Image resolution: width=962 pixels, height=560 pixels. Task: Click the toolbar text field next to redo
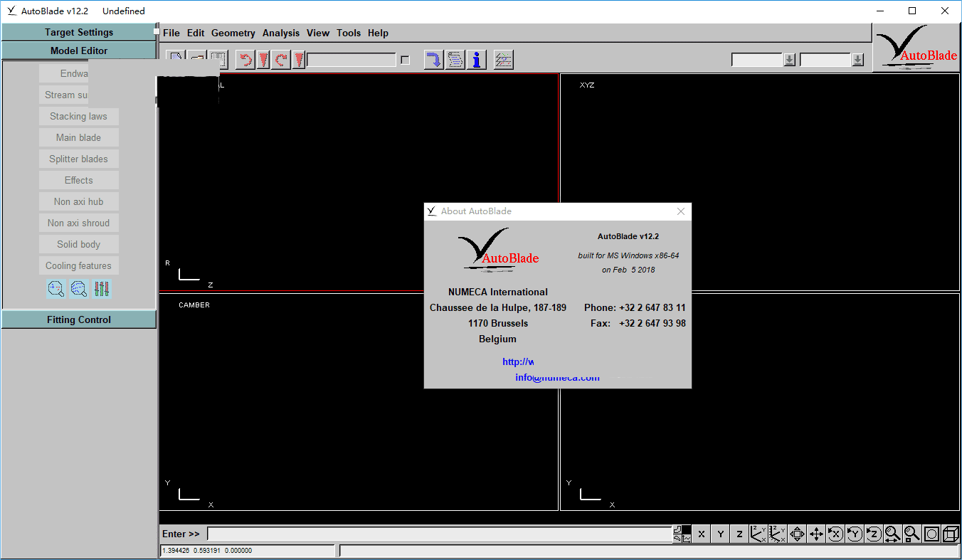pos(351,60)
